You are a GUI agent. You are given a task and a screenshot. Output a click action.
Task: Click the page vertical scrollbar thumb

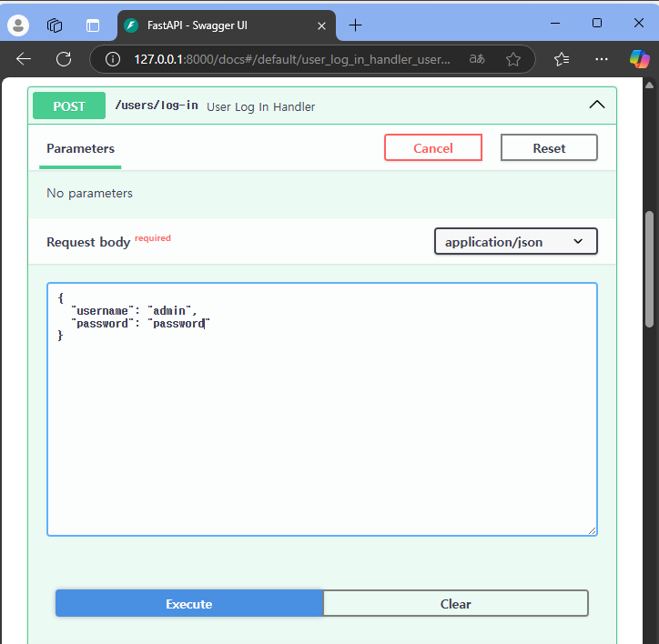[649, 269]
